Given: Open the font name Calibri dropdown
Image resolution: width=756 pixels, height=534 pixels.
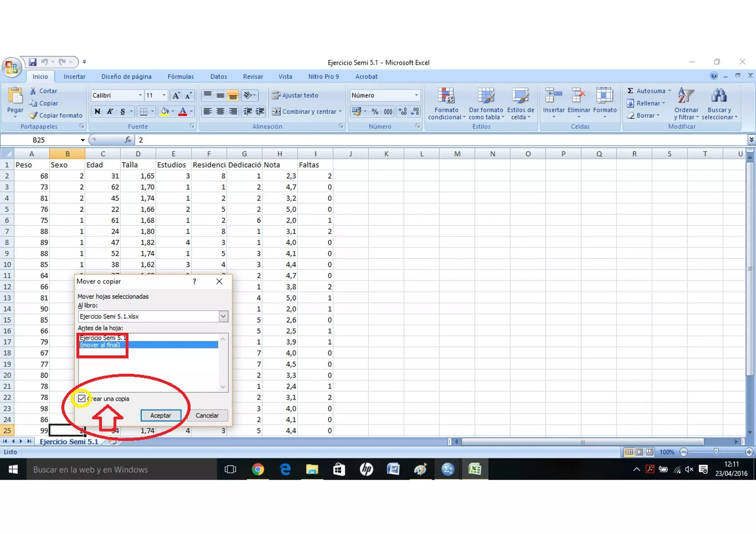Looking at the screenshot, I should tap(140, 95).
